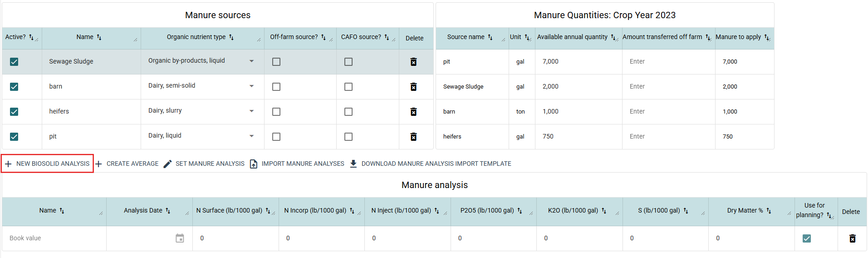Open Dairy, liquid dropdown for pit
The height and width of the screenshot is (258, 868).
pos(251,136)
